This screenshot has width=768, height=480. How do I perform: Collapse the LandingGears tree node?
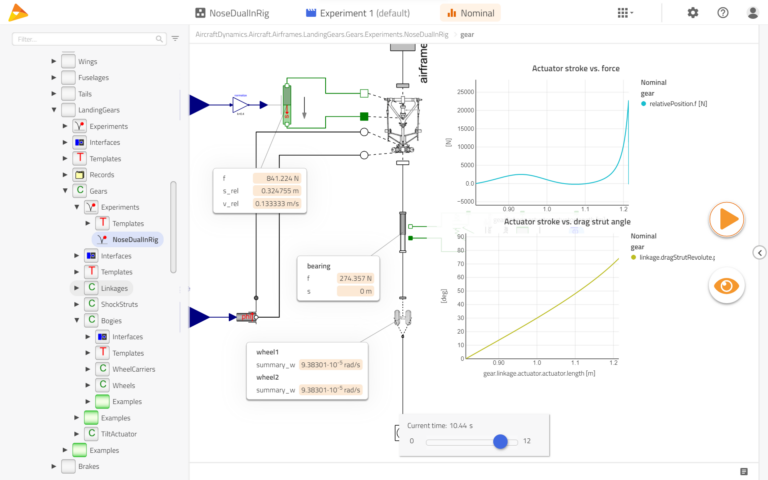tap(54, 109)
